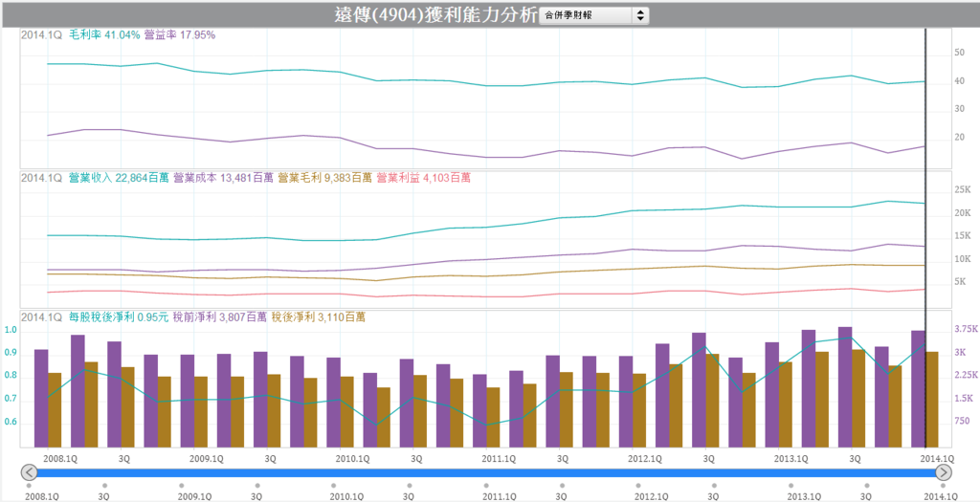Viewport: 980px width, 502px height.
Task: Select the 2013.1Q dot marker under the slider
Action: (791, 485)
